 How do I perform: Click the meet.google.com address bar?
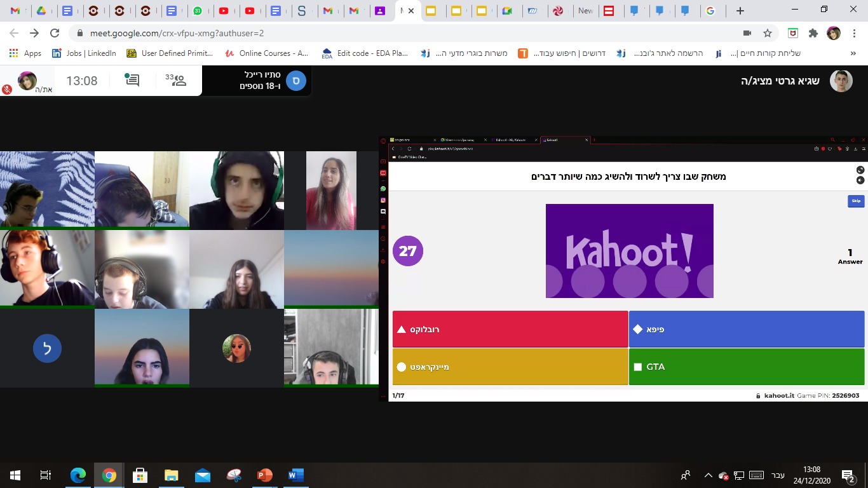click(x=407, y=33)
